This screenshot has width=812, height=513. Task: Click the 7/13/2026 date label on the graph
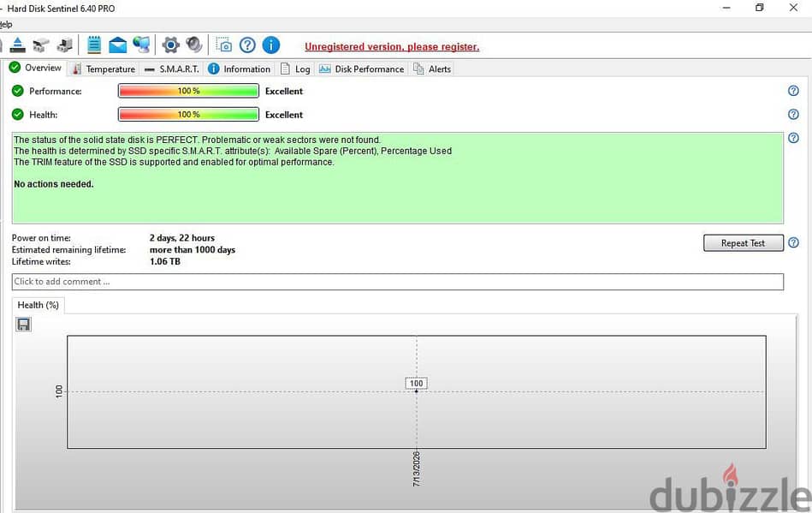click(417, 469)
